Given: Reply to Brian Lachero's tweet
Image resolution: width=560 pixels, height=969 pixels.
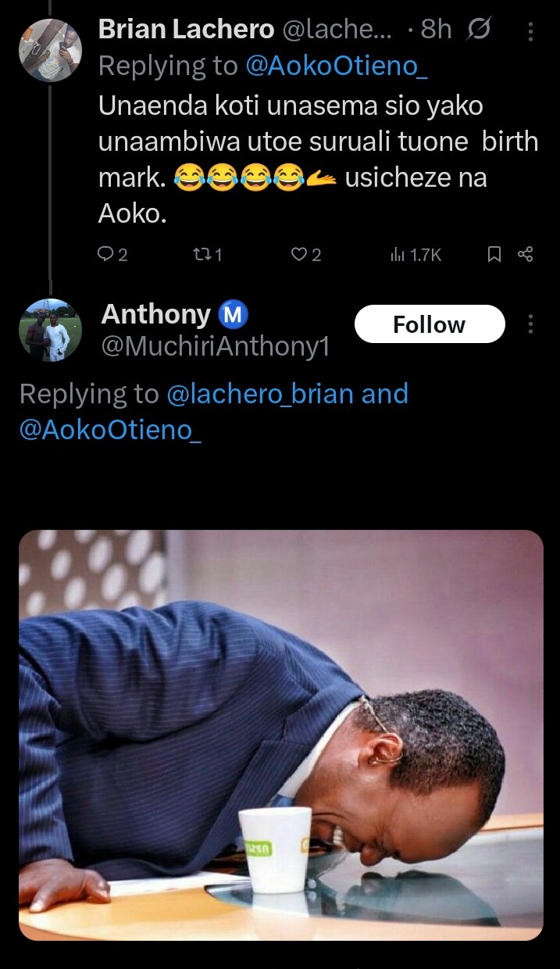Looking at the screenshot, I should point(106,254).
